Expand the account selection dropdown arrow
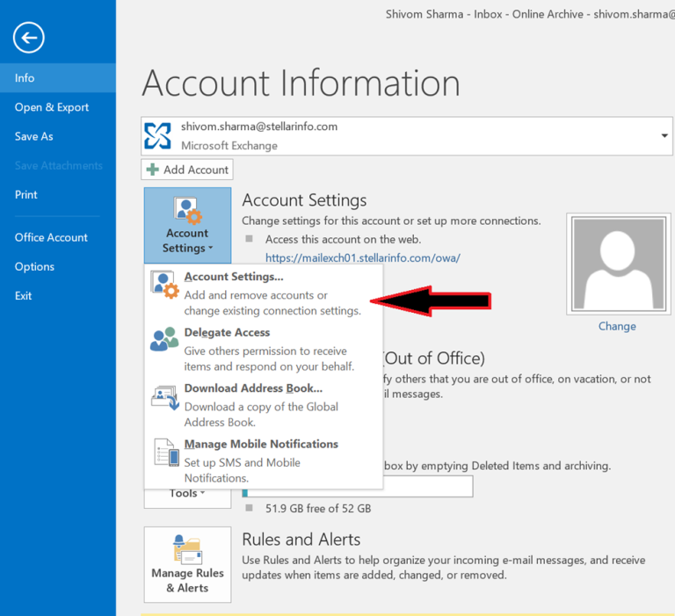Image resolution: width=675 pixels, height=616 pixels. (664, 135)
